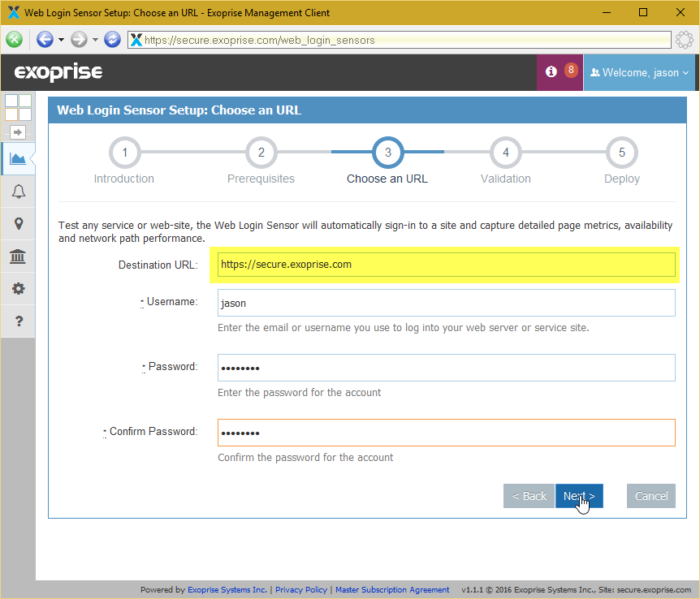Open the Exoprise Systems Inc. footer link

pyautogui.click(x=227, y=589)
